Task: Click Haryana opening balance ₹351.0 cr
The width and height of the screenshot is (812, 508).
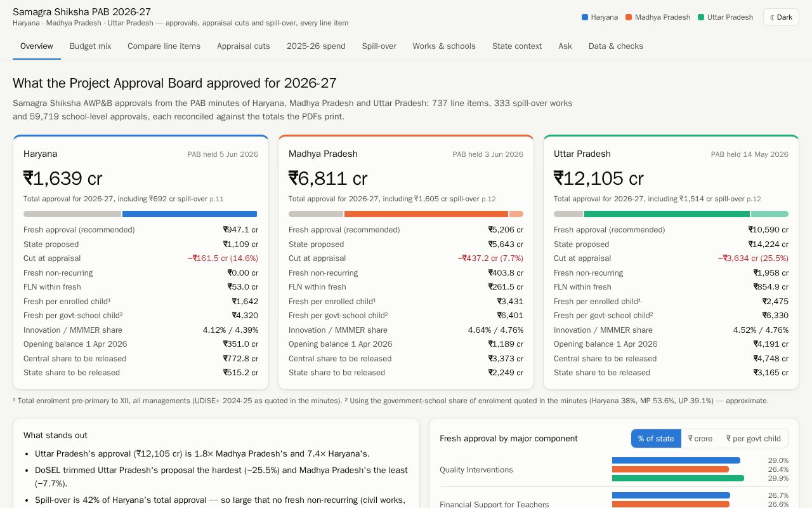Action: click(240, 344)
